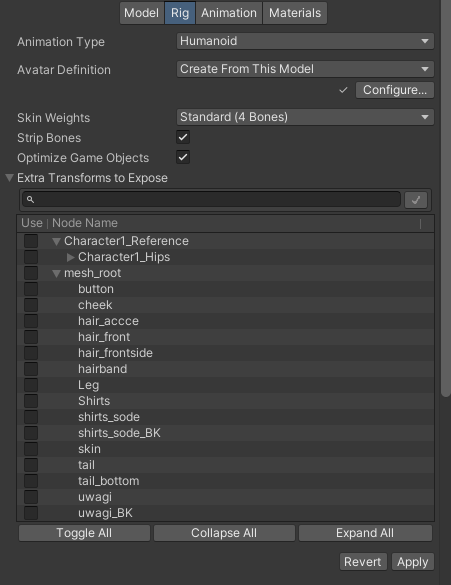Select the Rig tab
Screen dimensions: 451x585
pyautogui.click(x=180, y=13)
